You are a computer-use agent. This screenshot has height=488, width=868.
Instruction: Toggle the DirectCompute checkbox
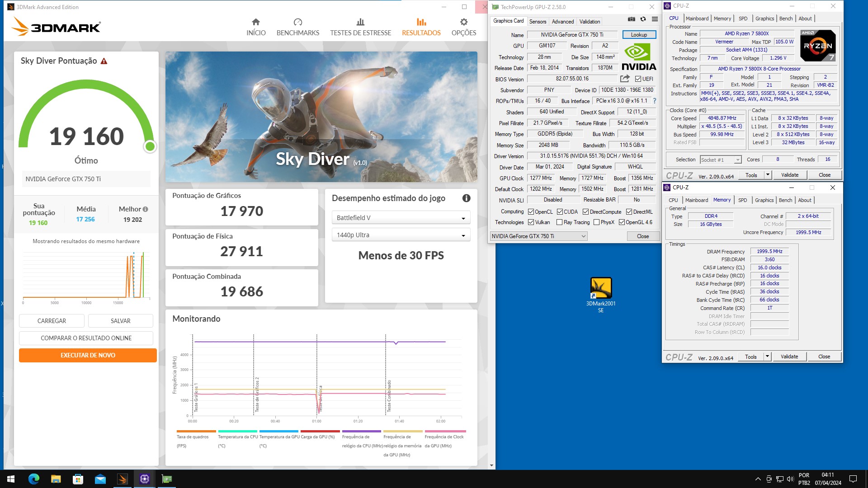585,211
